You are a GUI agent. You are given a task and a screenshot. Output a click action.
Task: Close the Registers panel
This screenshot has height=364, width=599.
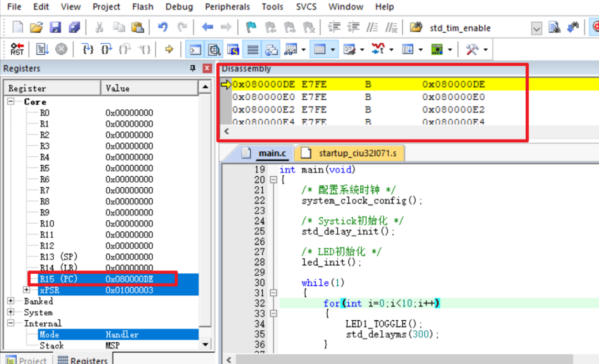(x=207, y=68)
